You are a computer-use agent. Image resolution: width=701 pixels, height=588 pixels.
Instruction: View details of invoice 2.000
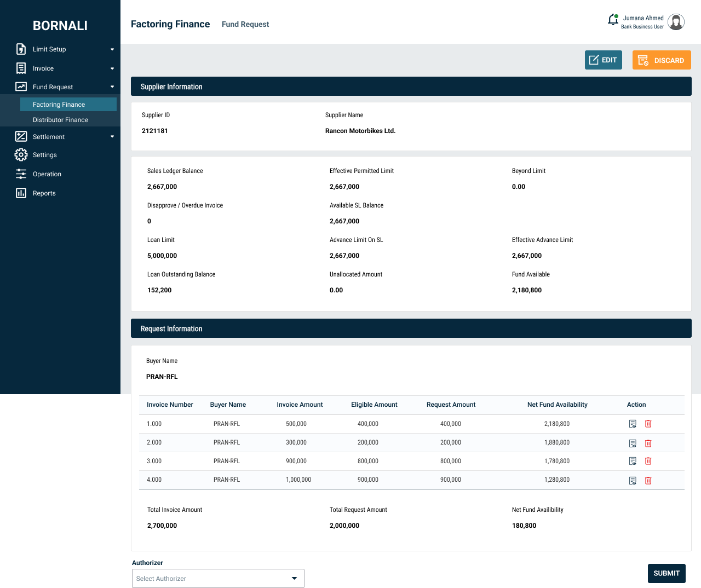coord(633,443)
